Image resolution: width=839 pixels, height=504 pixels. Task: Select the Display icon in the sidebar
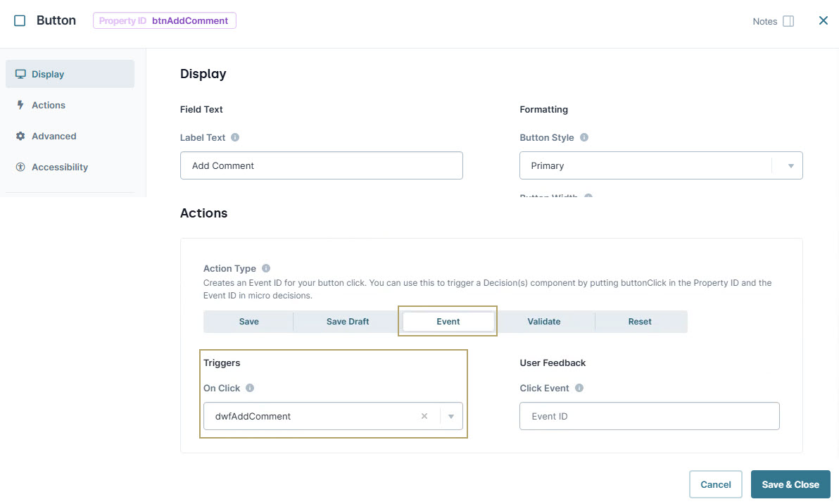[21, 74]
